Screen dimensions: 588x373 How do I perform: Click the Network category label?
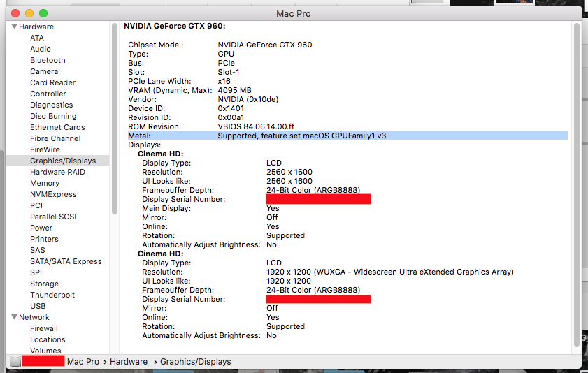coord(34,317)
